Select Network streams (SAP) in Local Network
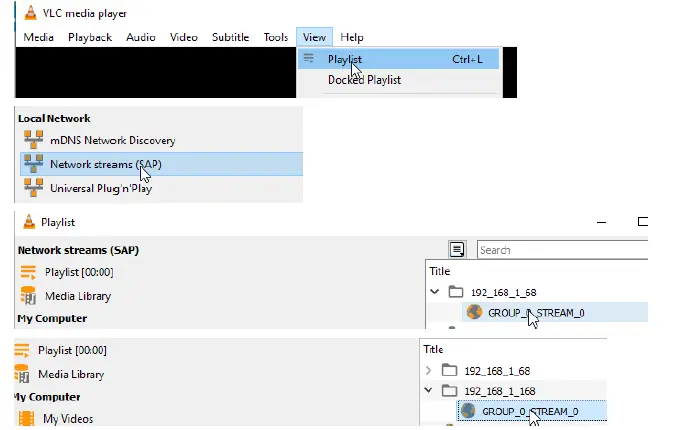 point(161,164)
